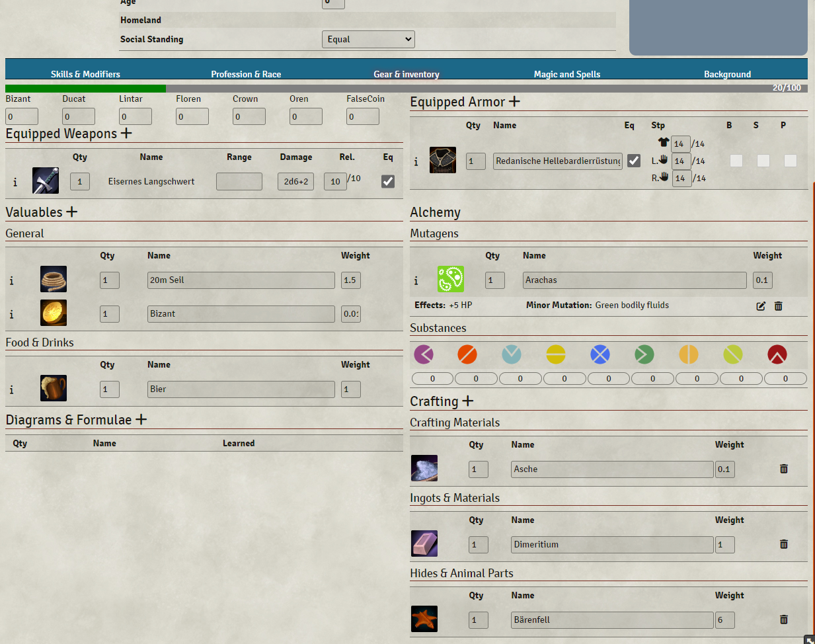This screenshot has height=644, width=815.
Task: Click the lime green substance symbol
Action: [733, 354]
